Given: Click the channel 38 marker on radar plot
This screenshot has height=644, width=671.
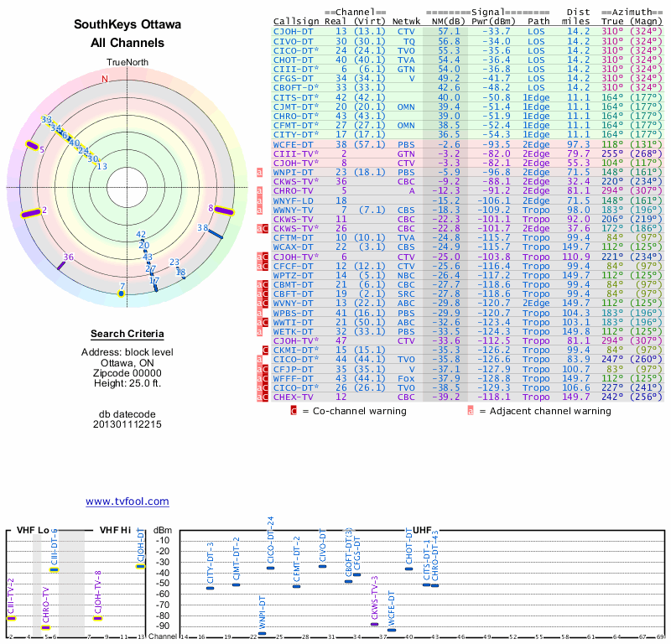Looking at the screenshot, I should pyautogui.click(x=214, y=234).
